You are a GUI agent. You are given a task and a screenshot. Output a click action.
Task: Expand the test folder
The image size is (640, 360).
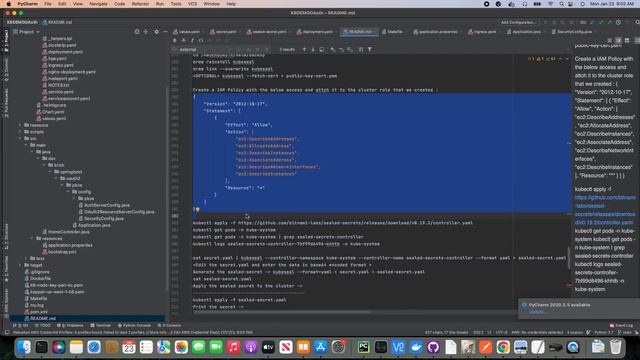[x=26, y=258]
